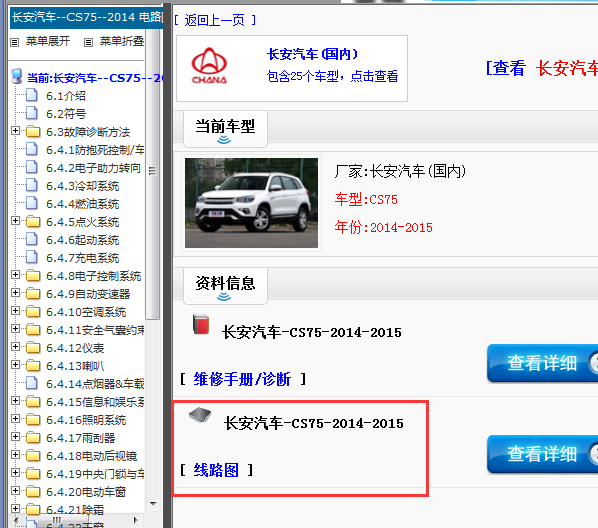Screen dimensions: 598x528
Task: Click the folder icon for 6.4.8电子控制系统
Action: coord(33,275)
